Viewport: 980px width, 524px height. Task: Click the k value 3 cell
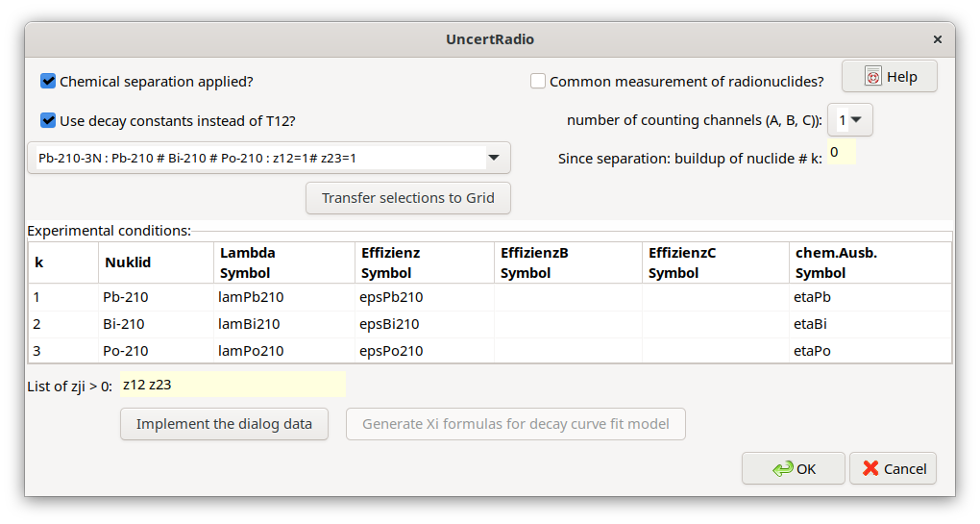(x=63, y=351)
